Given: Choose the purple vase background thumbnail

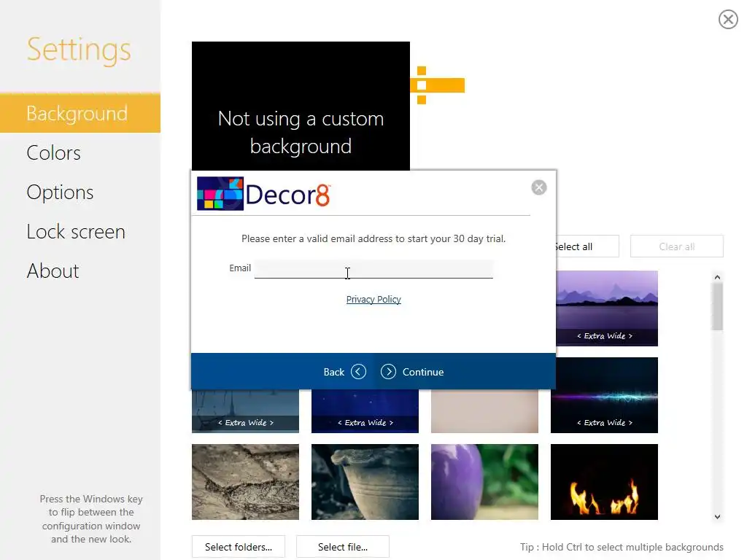Looking at the screenshot, I should coord(484,482).
